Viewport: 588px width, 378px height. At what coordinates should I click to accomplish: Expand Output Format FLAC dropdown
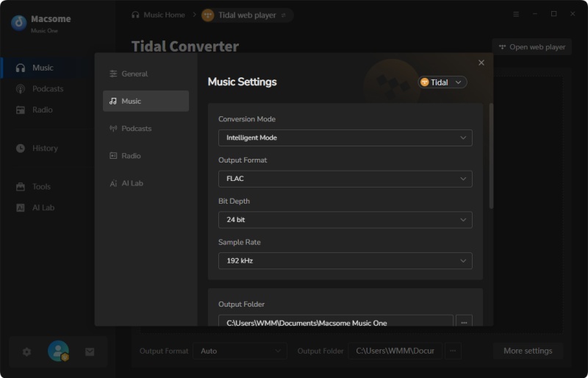pos(345,179)
